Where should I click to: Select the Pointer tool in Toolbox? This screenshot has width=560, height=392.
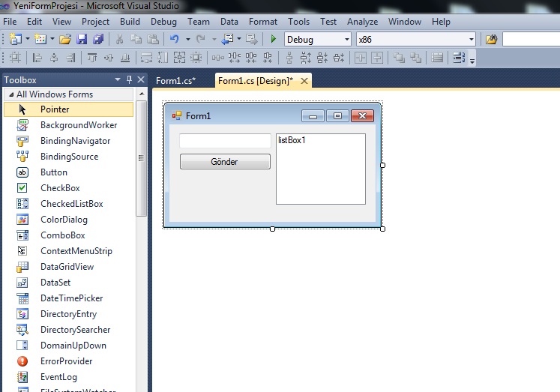point(68,109)
